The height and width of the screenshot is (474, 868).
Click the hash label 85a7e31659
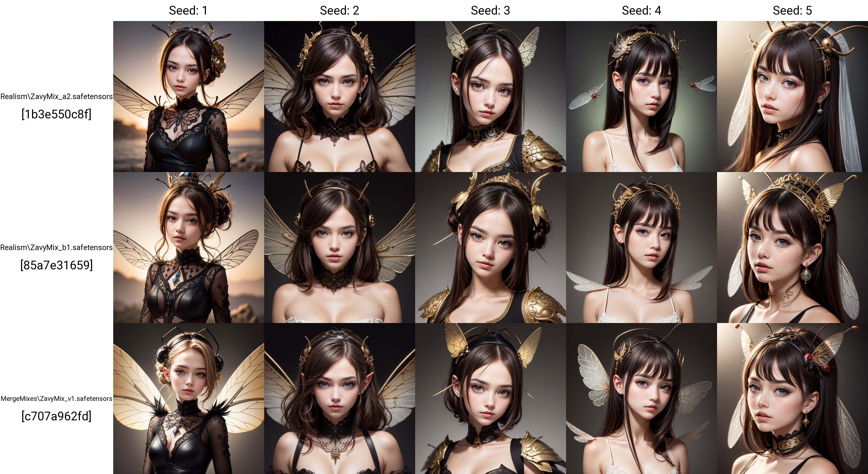[x=57, y=265]
